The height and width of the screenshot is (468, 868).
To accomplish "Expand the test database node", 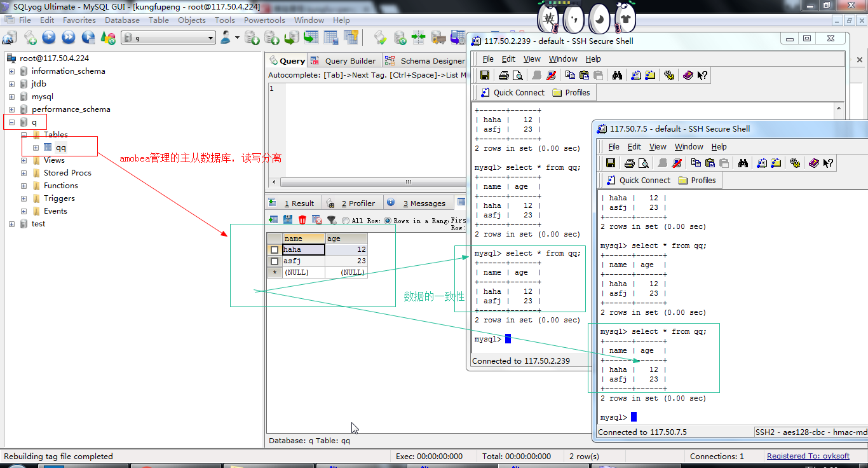I will pyautogui.click(x=11, y=224).
